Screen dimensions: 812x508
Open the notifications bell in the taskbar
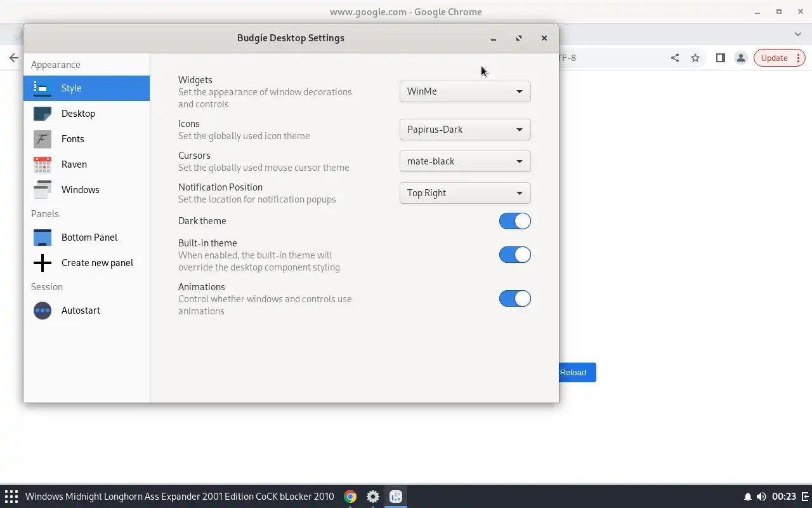(747, 497)
